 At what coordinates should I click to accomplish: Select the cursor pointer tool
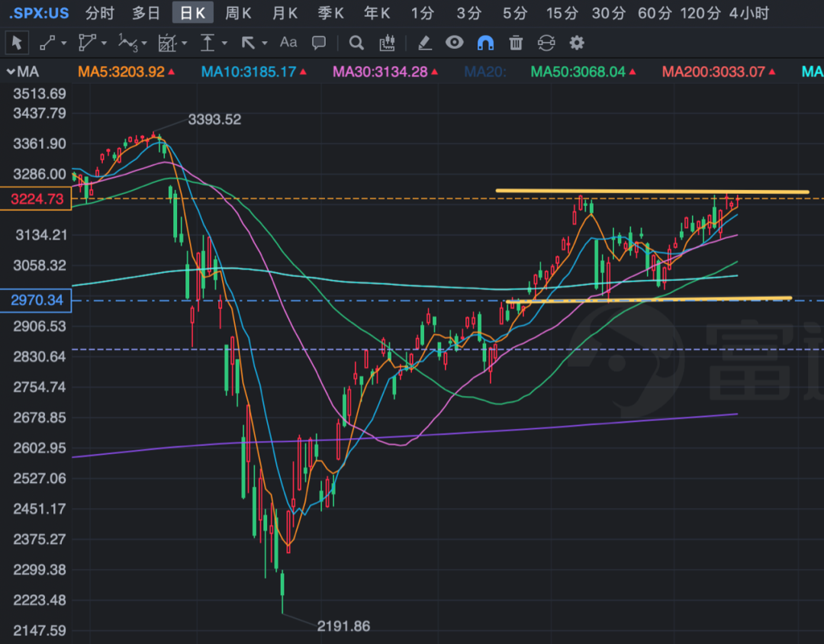[x=18, y=43]
